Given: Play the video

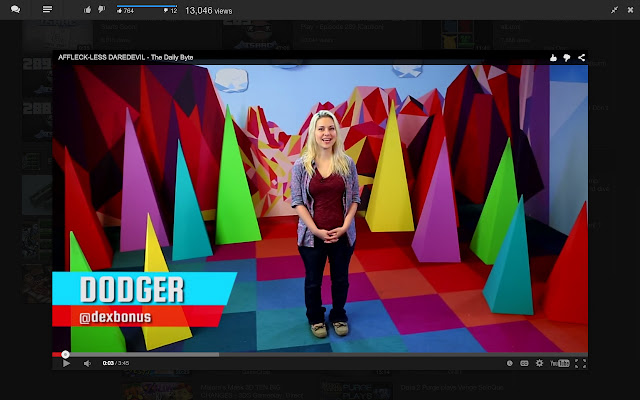Looking at the screenshot, I should pos(66,363).
